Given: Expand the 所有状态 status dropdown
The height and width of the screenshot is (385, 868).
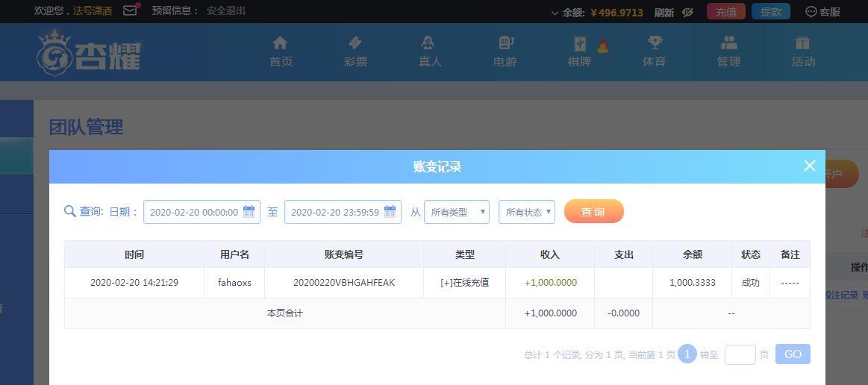Looking at the screenshot, I should pos(527,212).
